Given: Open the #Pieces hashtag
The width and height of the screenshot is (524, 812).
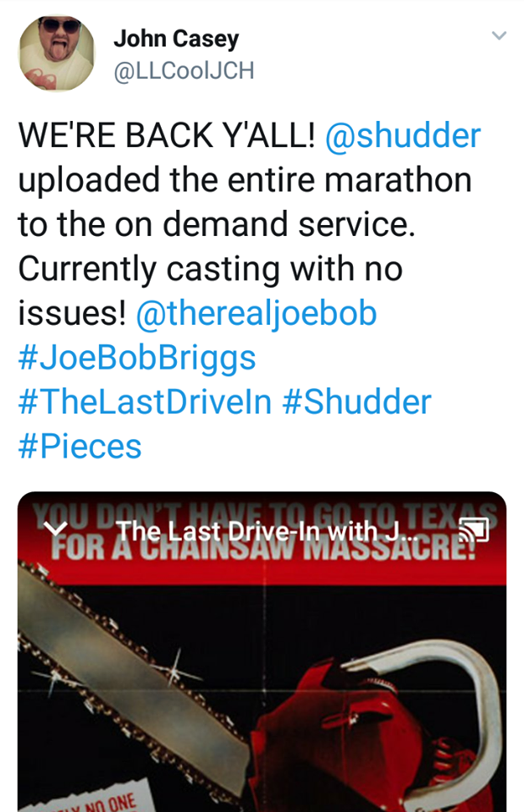Looking at the screenshot, I should click(80, 447).
